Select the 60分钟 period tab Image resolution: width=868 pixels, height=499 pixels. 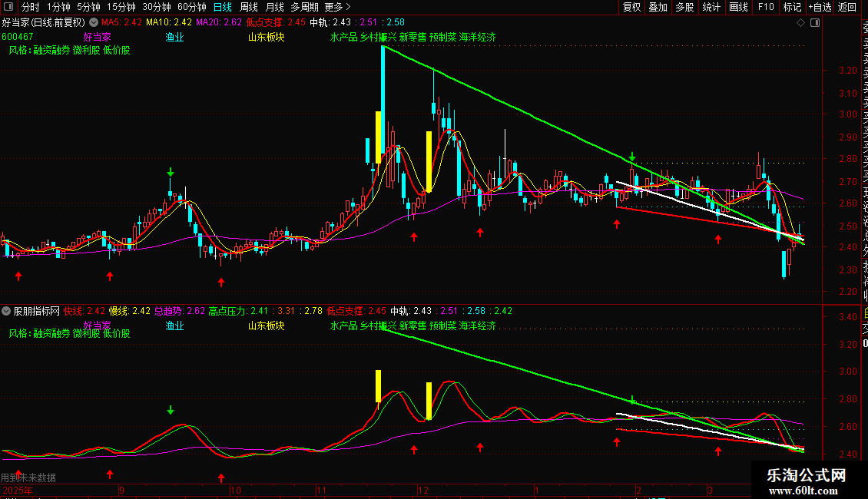click(191, 7)
